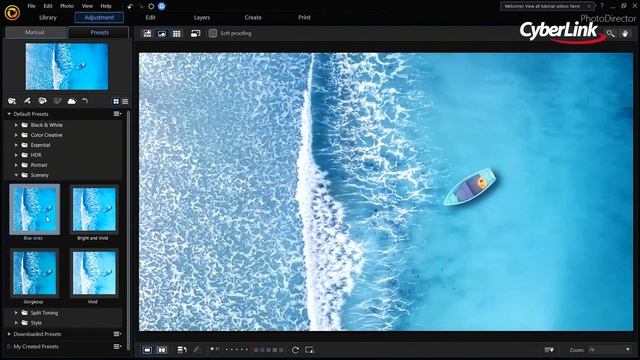Expand the Split Toning folder
640x360 pixels.
coord(16,313)
